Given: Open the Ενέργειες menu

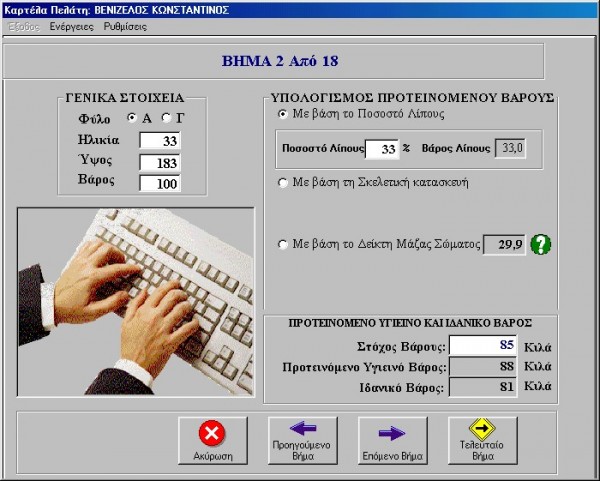Looking at the screenshot, I should (71, 27).
